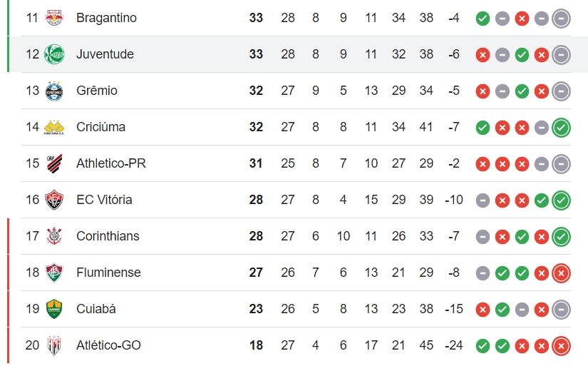Open the Atlético-GO team link
Screen dimensions: 588x371
coord(108,345)
